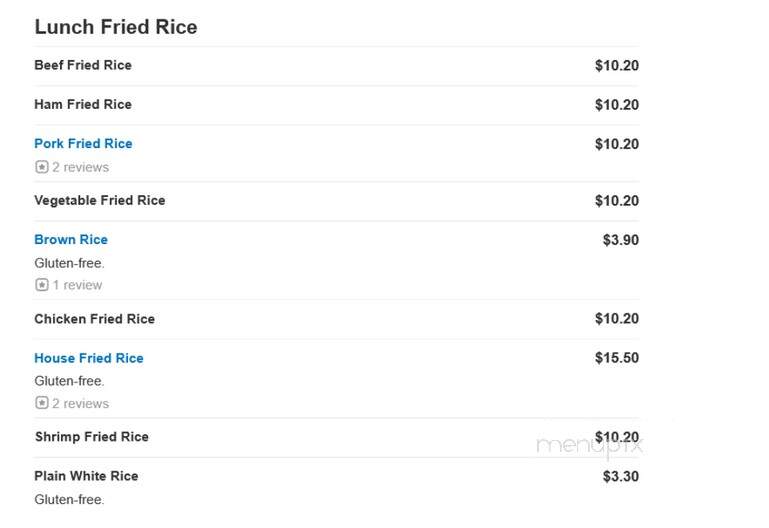View 2 reviews for House Fried Rice

[x=80, y=403]
